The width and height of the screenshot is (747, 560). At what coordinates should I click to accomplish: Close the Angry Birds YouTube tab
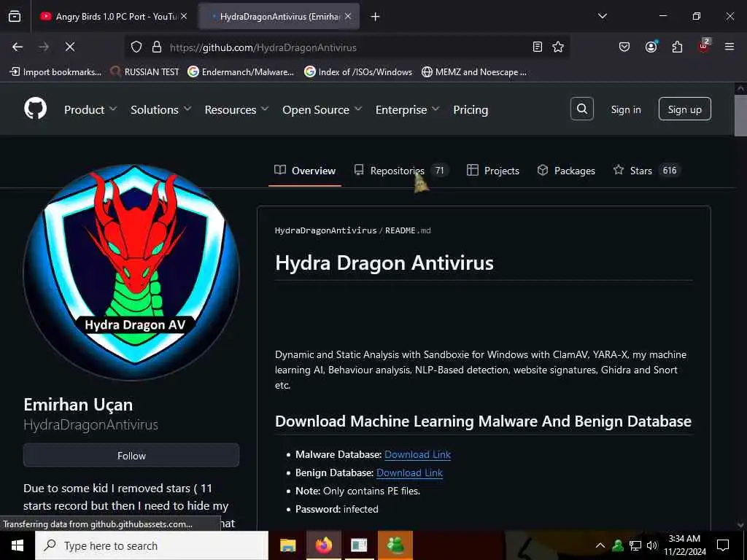184,16
